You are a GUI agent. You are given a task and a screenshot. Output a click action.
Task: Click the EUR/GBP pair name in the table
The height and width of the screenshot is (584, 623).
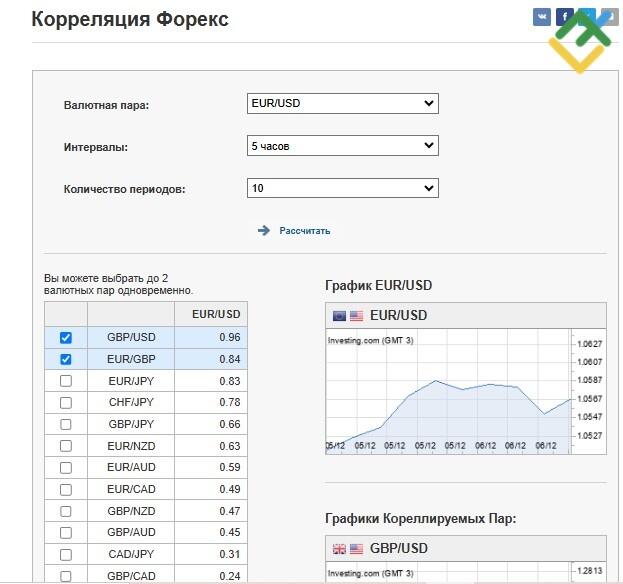click(131, 359)
